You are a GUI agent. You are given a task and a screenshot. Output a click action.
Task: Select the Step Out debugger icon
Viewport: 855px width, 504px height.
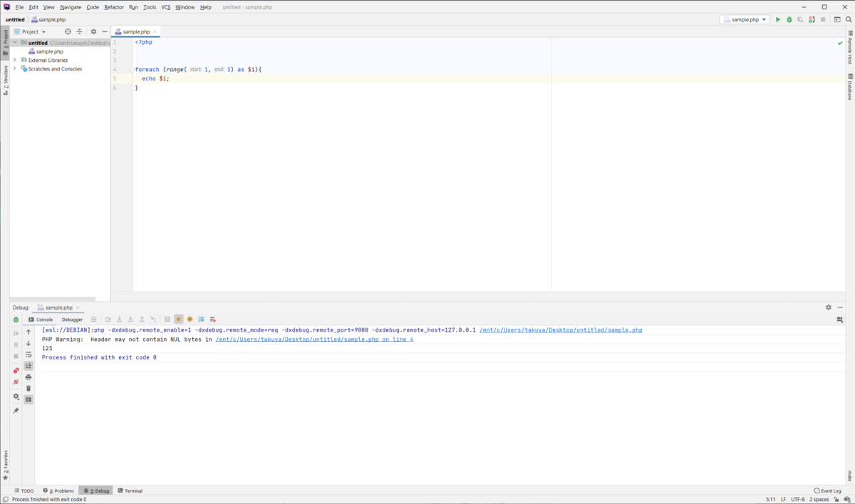[x=140, y=319]
